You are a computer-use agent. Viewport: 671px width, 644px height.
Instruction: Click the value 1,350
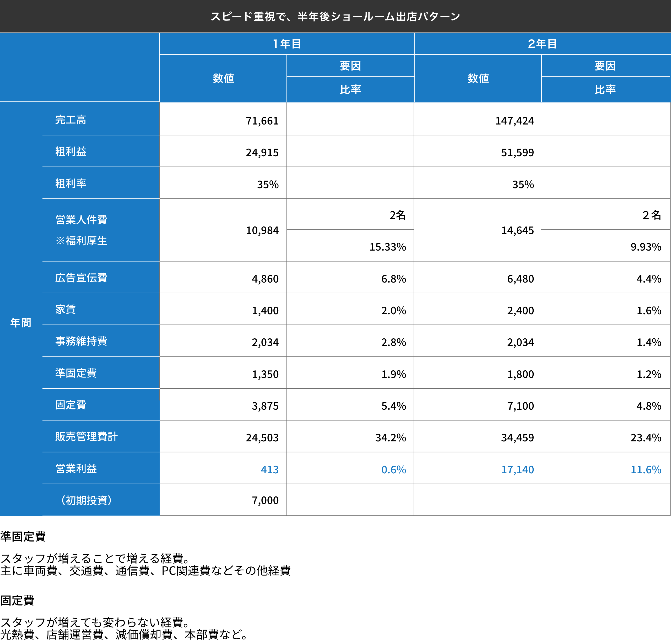265,374
